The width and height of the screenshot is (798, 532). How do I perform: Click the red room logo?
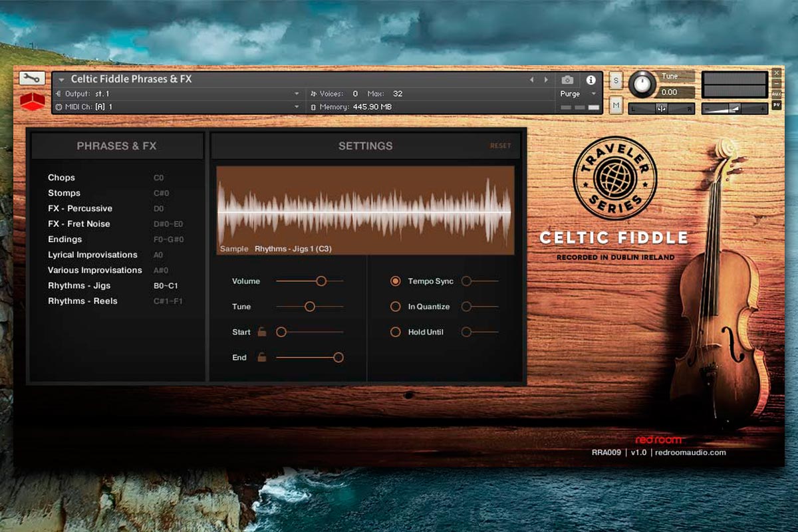658,440
